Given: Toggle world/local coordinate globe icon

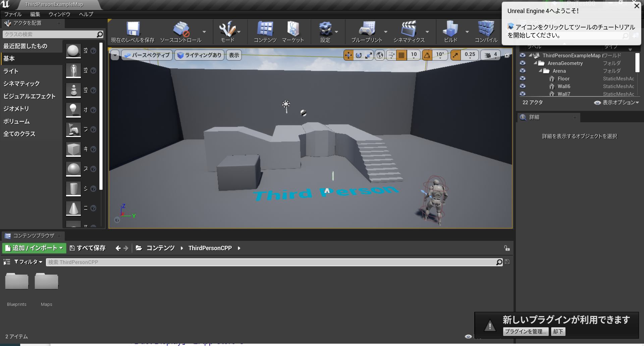Looking at the screenshot, I should point(380,55).
